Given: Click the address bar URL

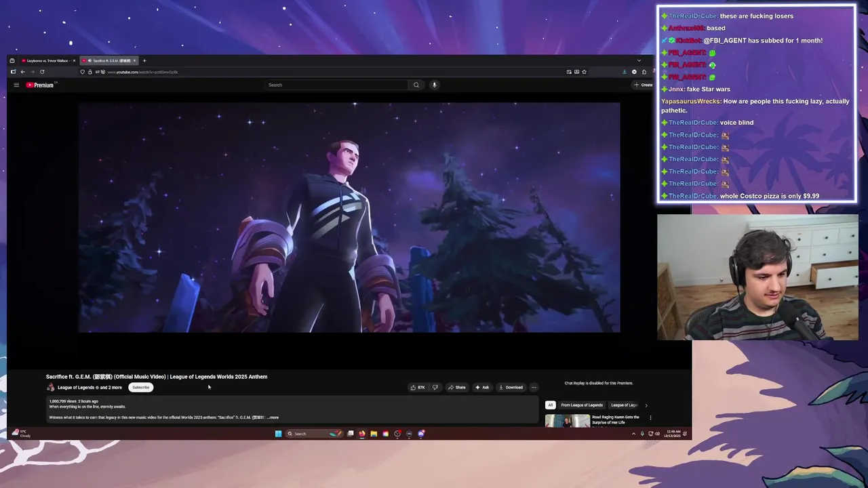Looking at the screenshot, I should click(x=142, y=72).
